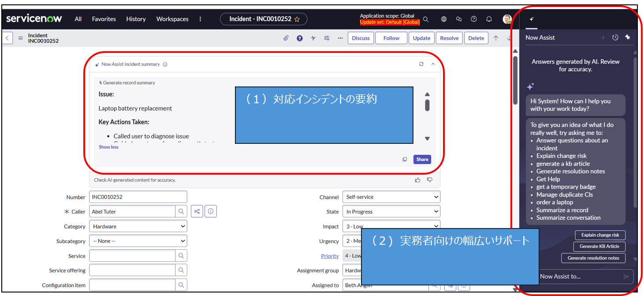This screenshot has width=644, height=296.
Task: Open the form context hamburger menu
Action: pos(20,38)
